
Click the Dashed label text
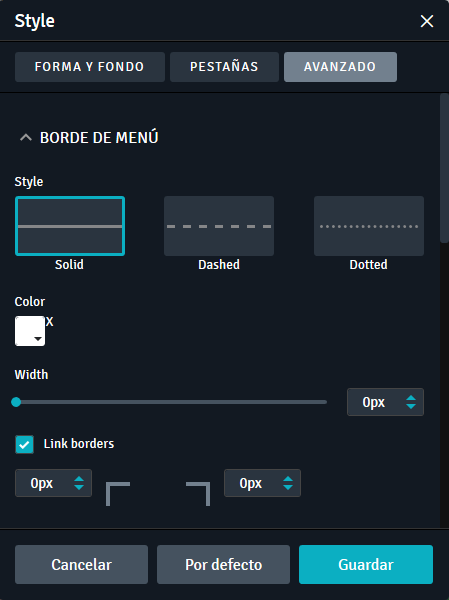pyautogui.click(x=219, y=264)
